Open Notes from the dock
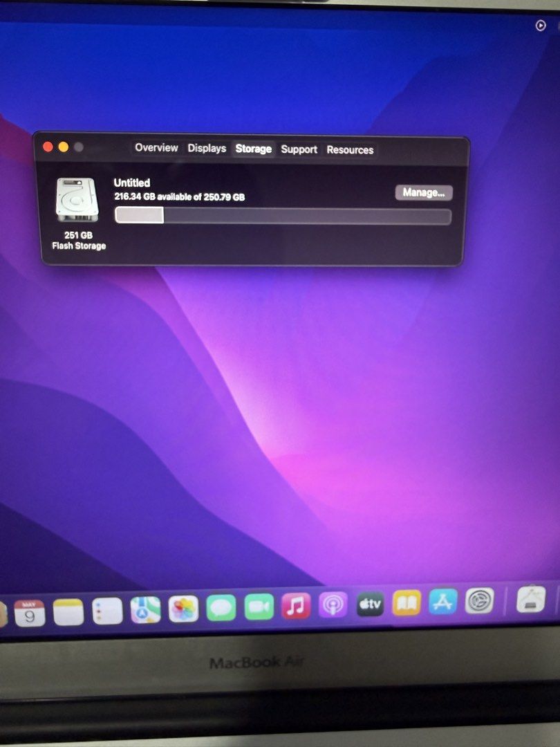 (68, 612)
